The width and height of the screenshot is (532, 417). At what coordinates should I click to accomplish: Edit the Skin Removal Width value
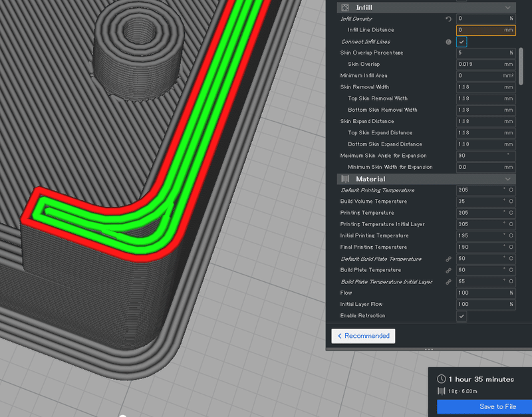pos(486,87)
